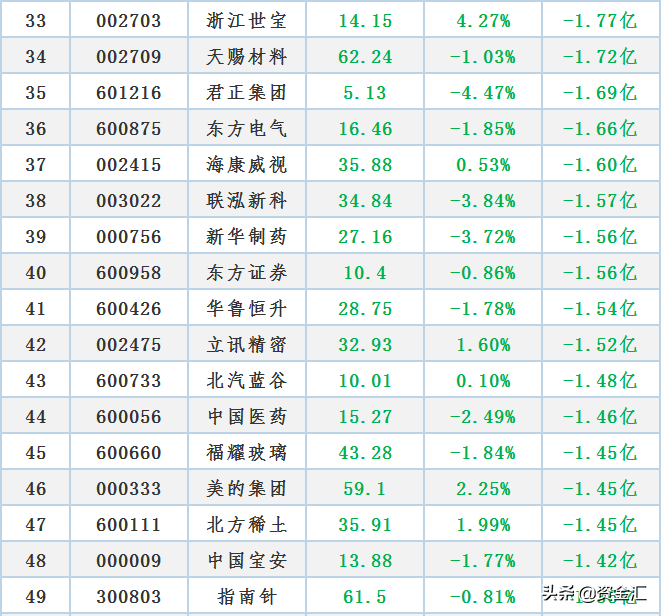The height and width of the screenshot is (616, 661).
Task: Click stock name 新华制药
Action: 247,237
